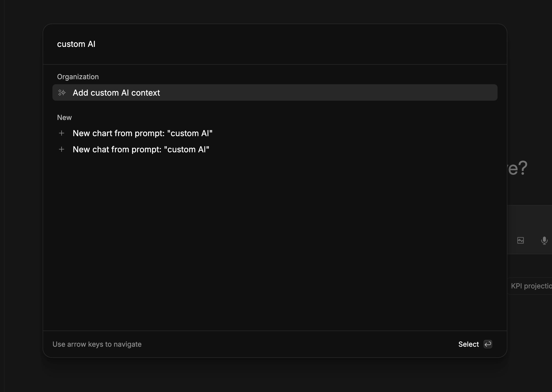Click the search field containing custom AI
Viewport: 552px width, 392px height.
pos(275,44)
